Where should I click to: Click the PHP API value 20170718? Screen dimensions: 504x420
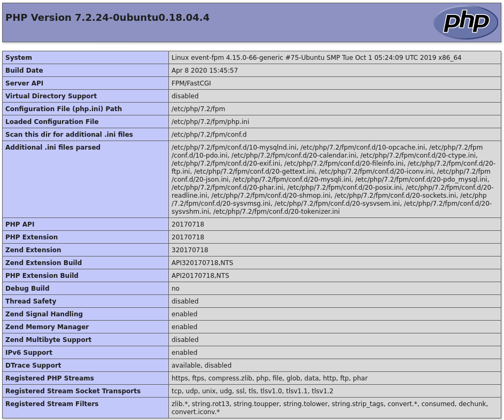(x=188, y=224)
